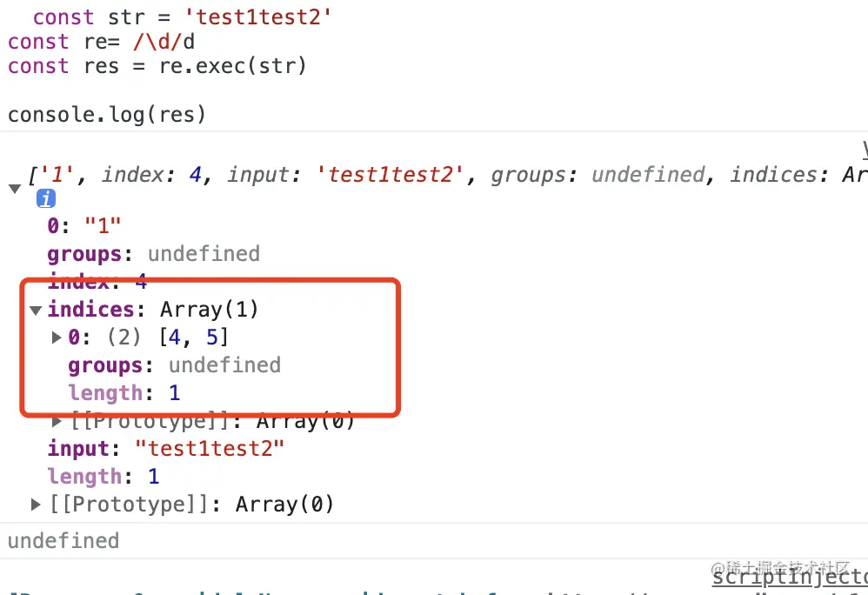Collapse the indices Array(1) entry
Image resolution: width=868 pixels, height=595 pixels.
(36, 310)
